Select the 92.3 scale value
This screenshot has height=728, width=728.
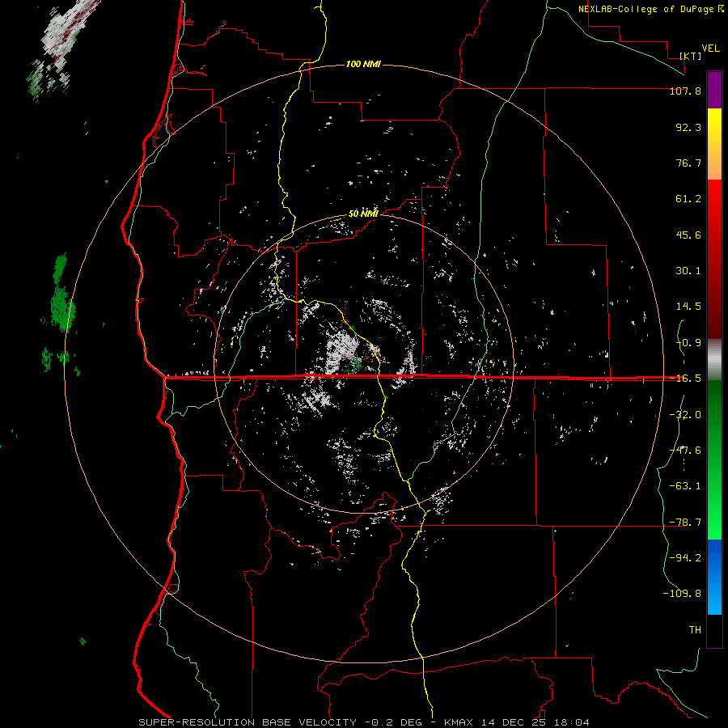pos(688,127)
